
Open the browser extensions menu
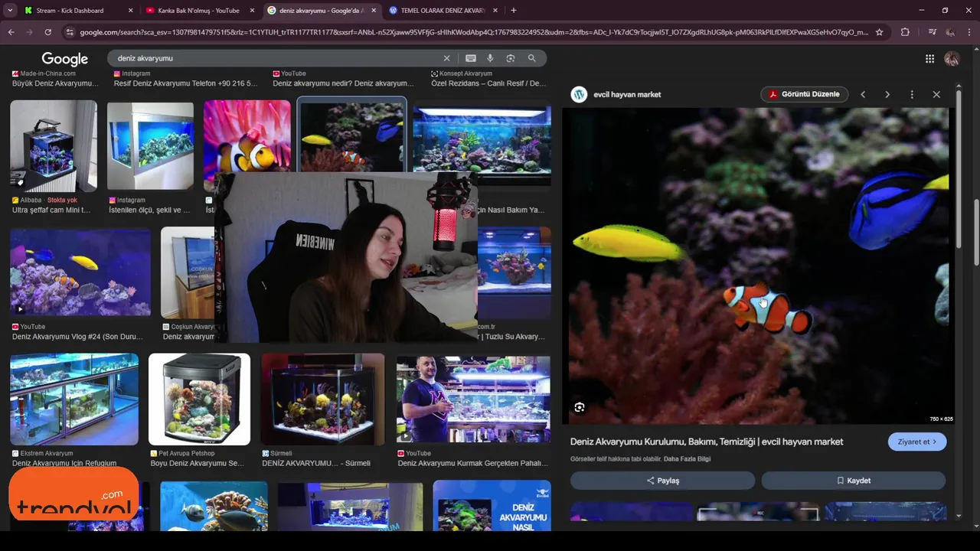click(905, 32)
